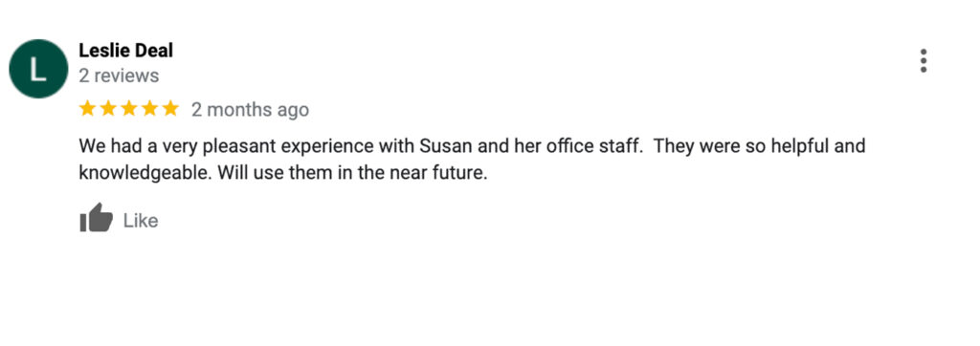Click the '2 months ago' timestamp
Screen dimensions: 980x346
click(x=250, y=110)
